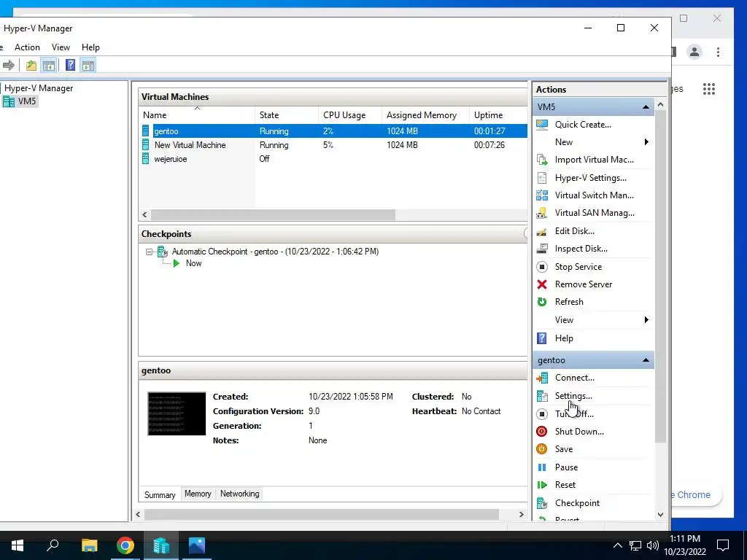Switch to the Memory tab
The image size is (747, 560).
pos(198,494)
